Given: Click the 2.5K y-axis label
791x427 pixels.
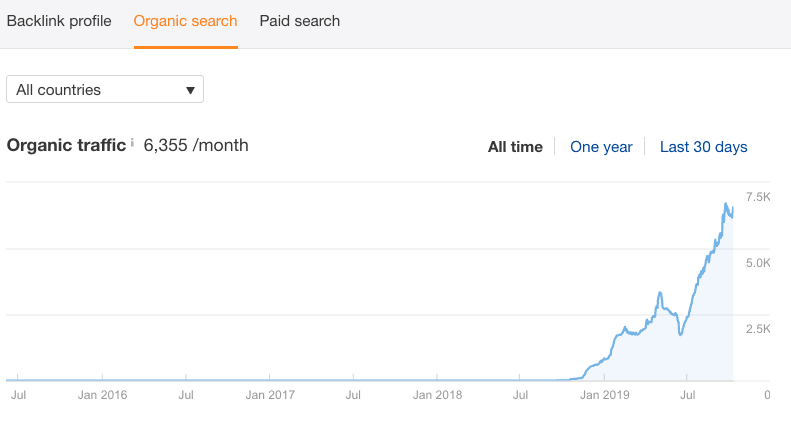Looking at the screenshot, I should [757, 329].
